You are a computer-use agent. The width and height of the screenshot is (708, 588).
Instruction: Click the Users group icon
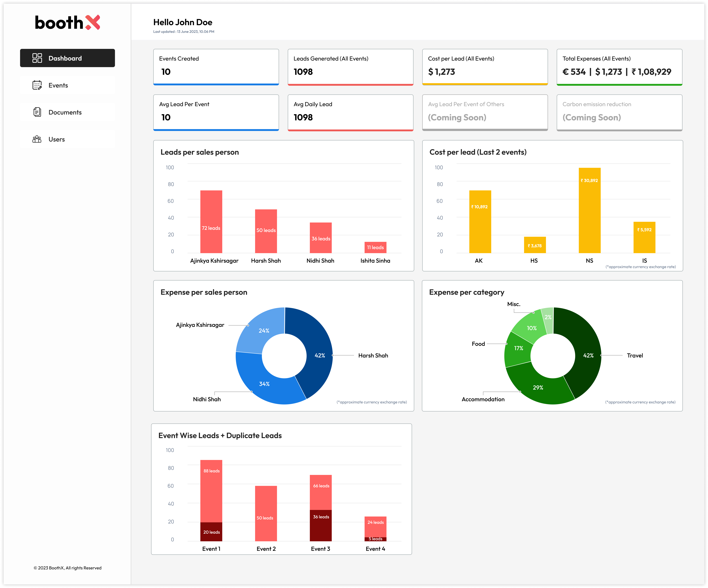pyautogui.click(x=37, y=139)
